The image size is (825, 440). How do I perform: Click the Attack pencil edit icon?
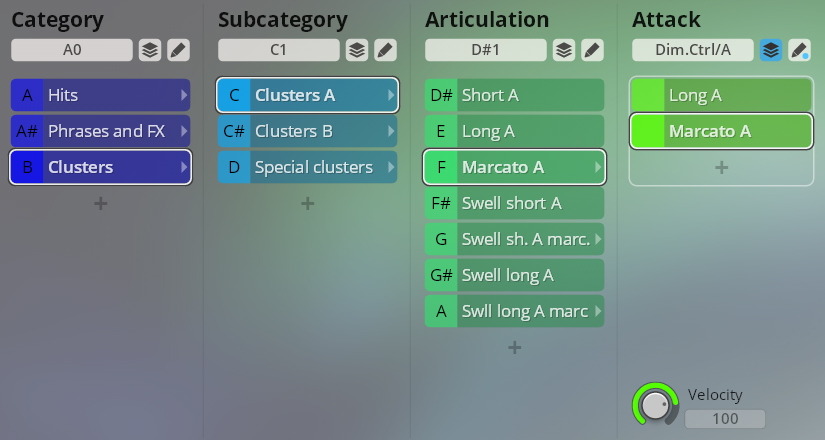pos(799,50)
